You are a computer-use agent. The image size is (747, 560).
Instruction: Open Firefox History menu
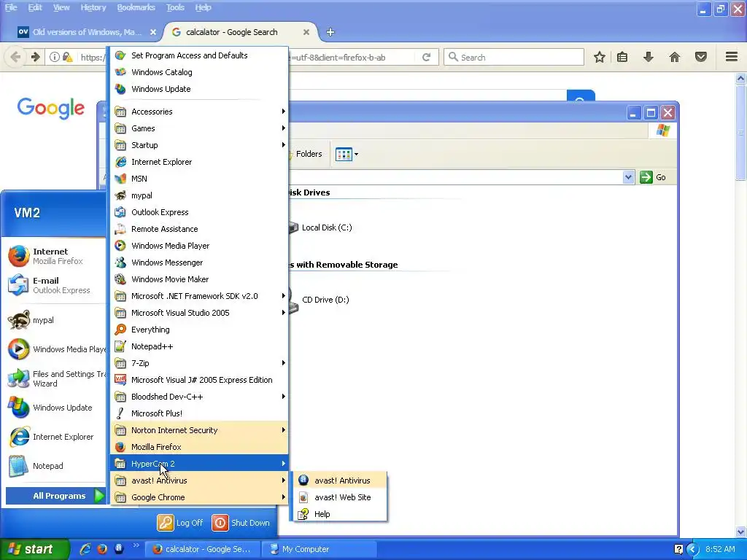tap(93, 7)
